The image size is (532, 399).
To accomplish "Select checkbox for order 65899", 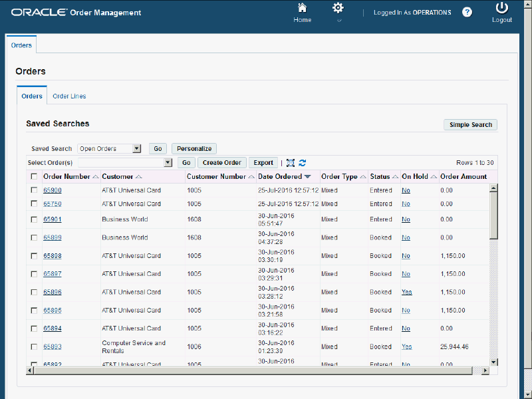I will tap(34, 237).
